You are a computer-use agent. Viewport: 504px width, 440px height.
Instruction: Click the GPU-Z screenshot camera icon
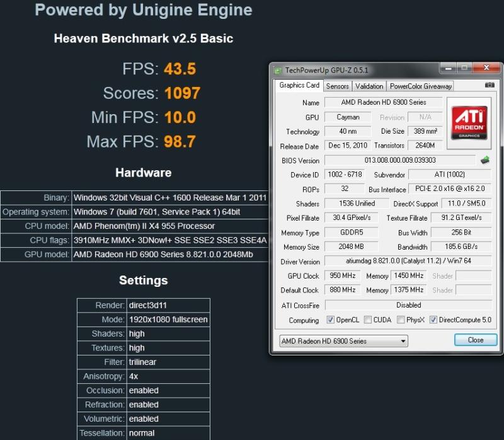click(490, 85)
